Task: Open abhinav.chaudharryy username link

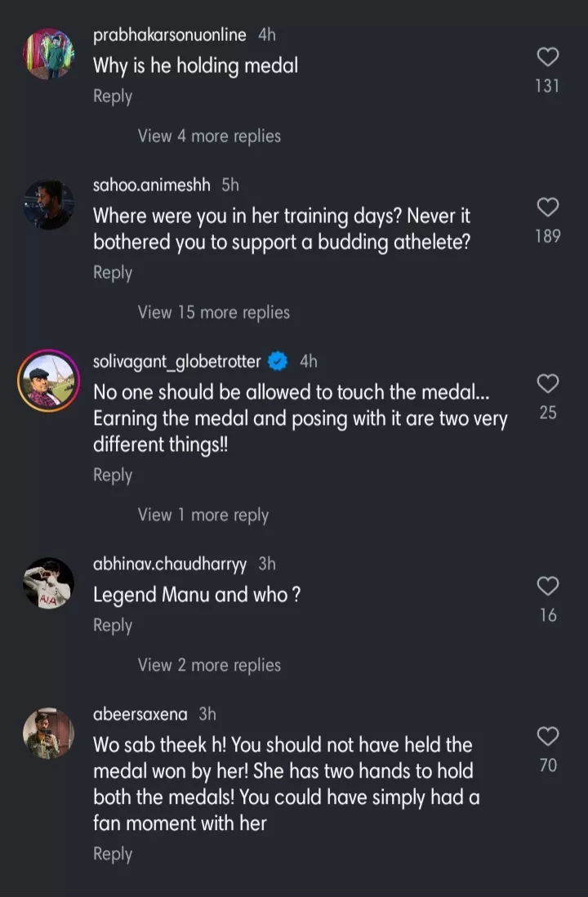Action: (x=170, y=564)
